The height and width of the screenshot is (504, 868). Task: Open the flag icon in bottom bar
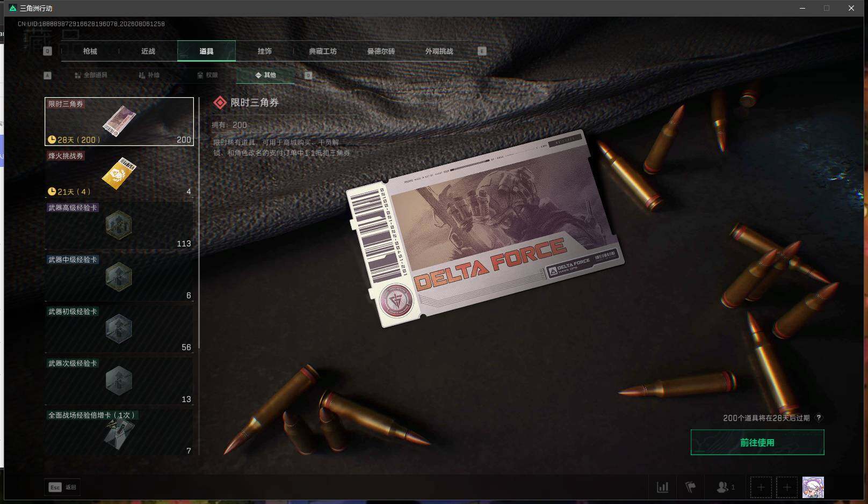[691, 487]
